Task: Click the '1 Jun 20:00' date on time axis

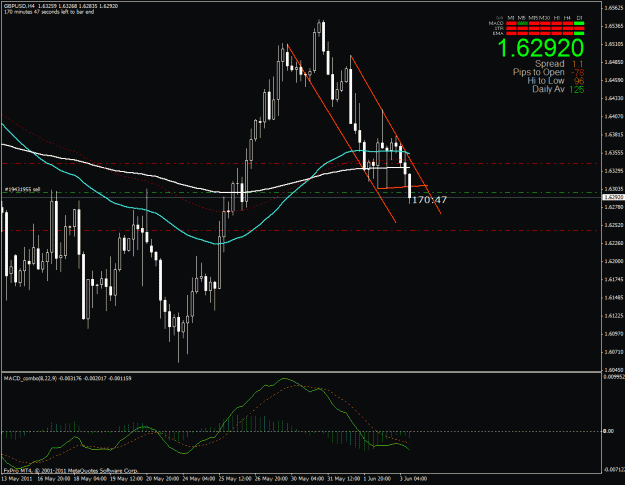Action: 377,479
